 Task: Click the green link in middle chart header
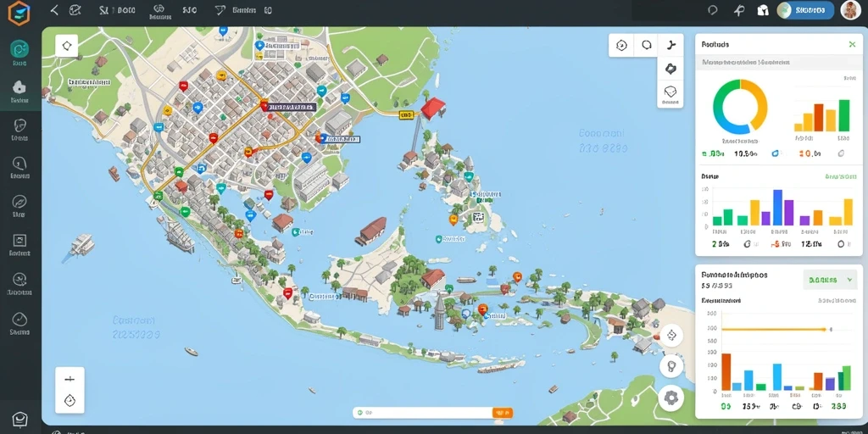(840, 176)
